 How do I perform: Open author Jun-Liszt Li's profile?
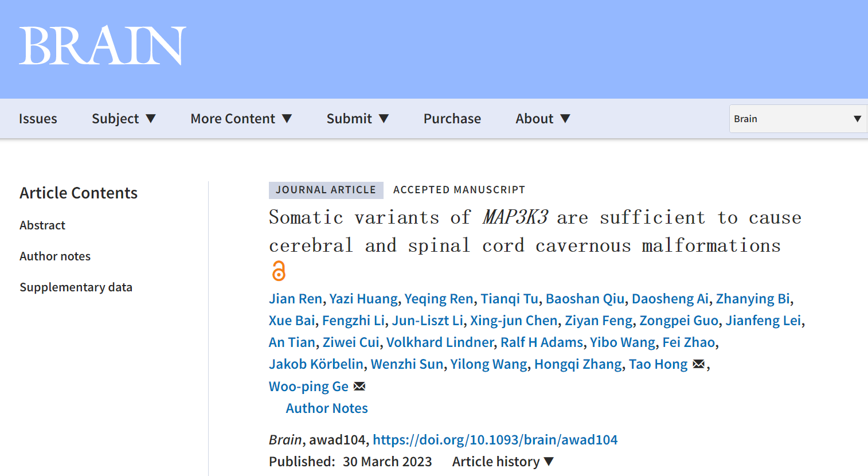click(x=428, y=321)
